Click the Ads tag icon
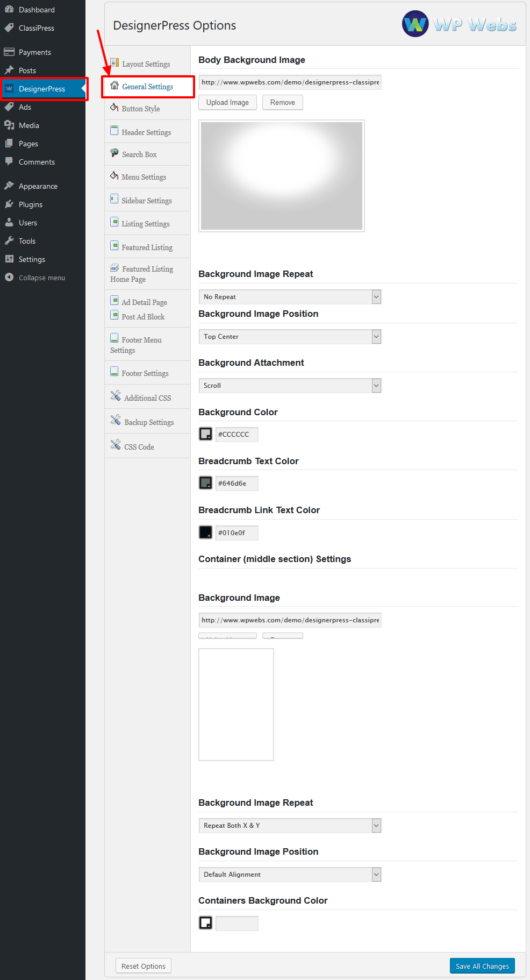The image size is (530, 980). 9,106
